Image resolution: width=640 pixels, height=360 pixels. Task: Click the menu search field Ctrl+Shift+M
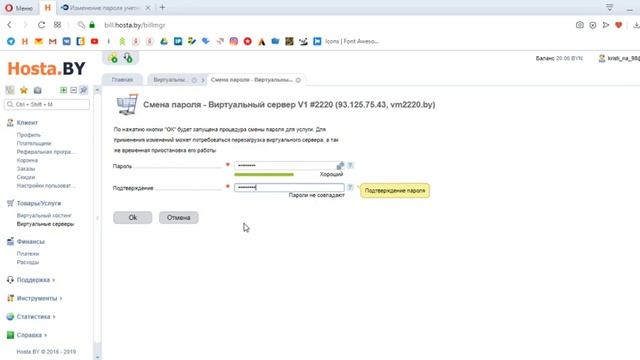(x=47, y=104)
